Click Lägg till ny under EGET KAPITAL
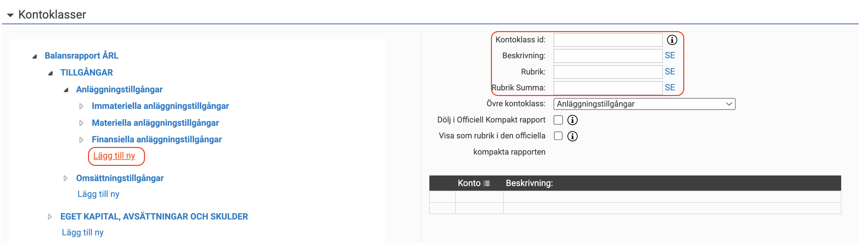 pos(82,233)
